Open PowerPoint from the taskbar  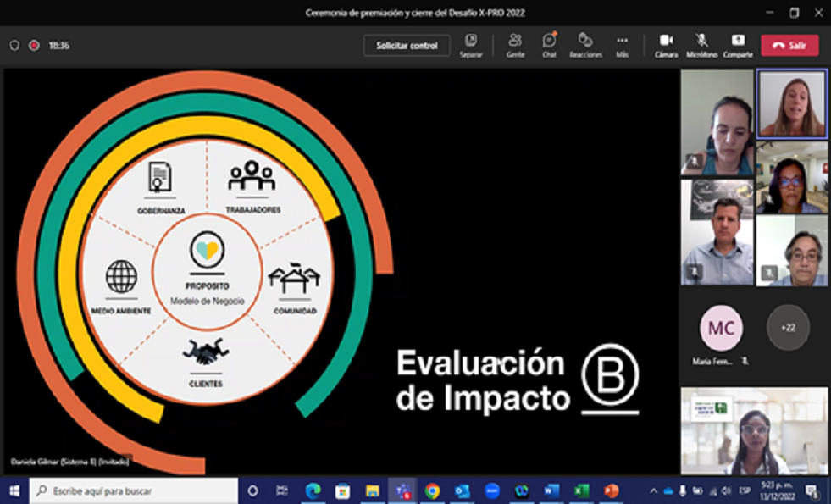click(611, 491)
